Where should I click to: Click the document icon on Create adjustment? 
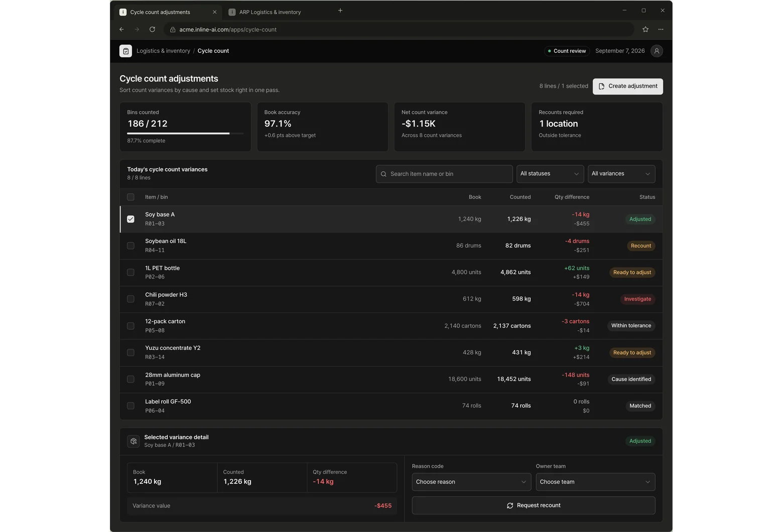(x=601, y=86)
